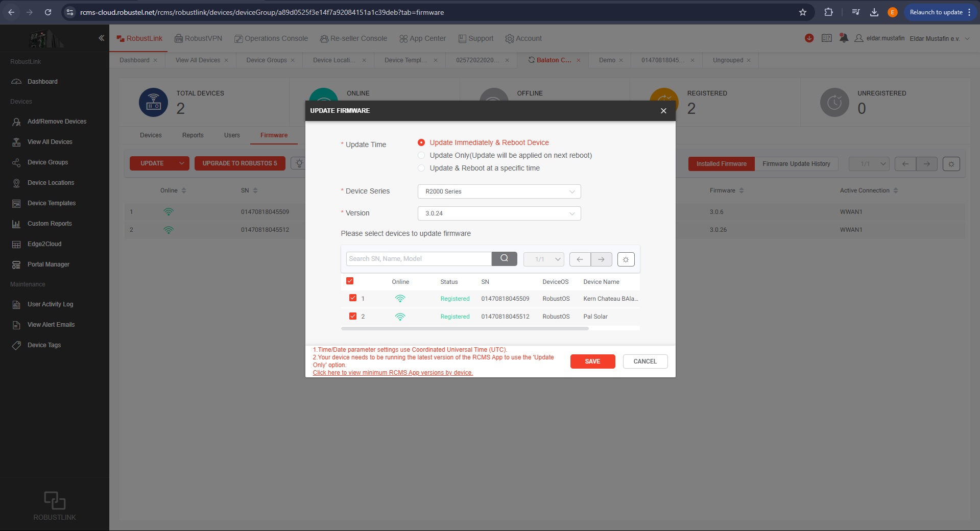Viewport: 980px width, 531px height.
Task: Open the notifications bell icon
Action: click(x=844, y=38)
